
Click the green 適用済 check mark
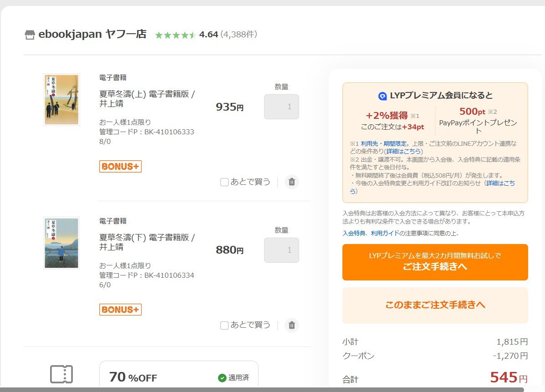pyautogui.click(x=222, y=378)
